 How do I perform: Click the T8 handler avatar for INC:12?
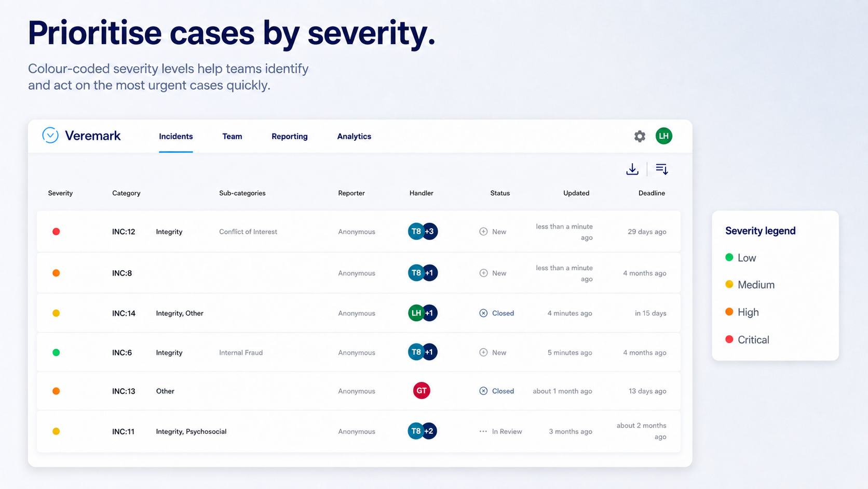click(416, 231)
